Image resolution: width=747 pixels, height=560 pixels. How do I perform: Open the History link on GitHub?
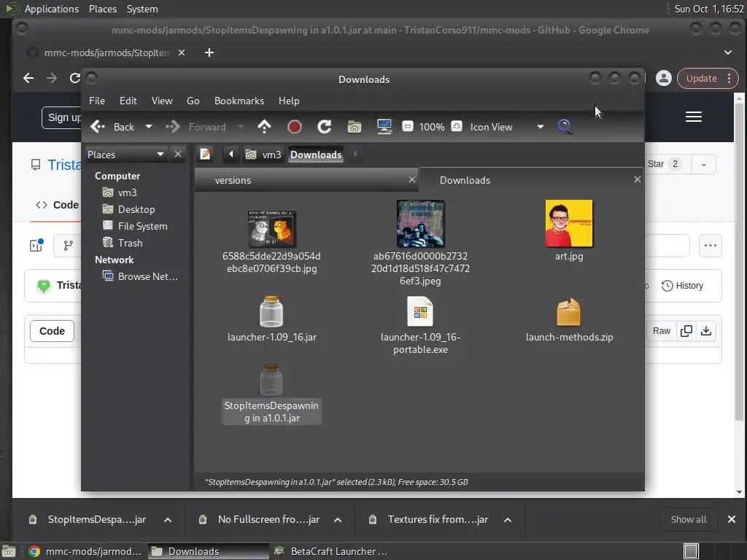[682, 286]
